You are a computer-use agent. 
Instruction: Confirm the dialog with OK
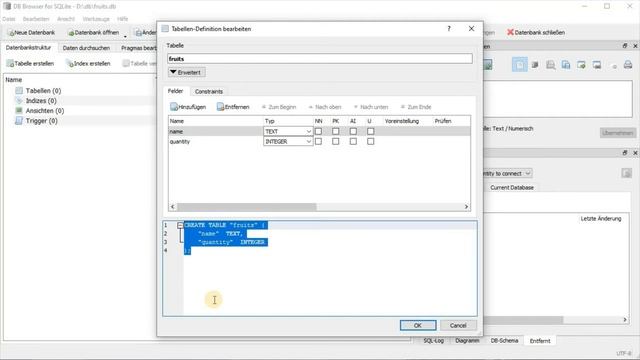(x=418, y=325)
